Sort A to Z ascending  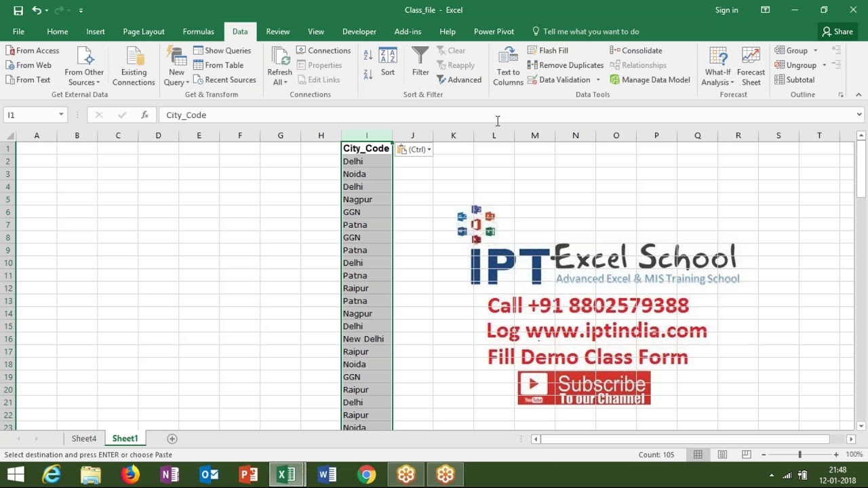(x=368, y=56)
